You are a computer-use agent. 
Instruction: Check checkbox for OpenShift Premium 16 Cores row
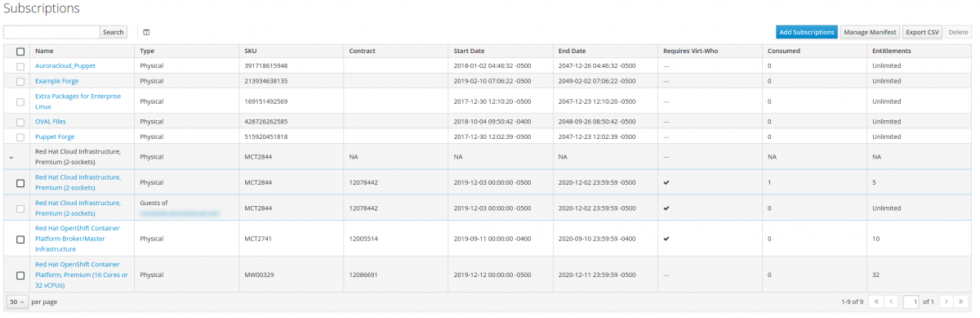[20, 275]
